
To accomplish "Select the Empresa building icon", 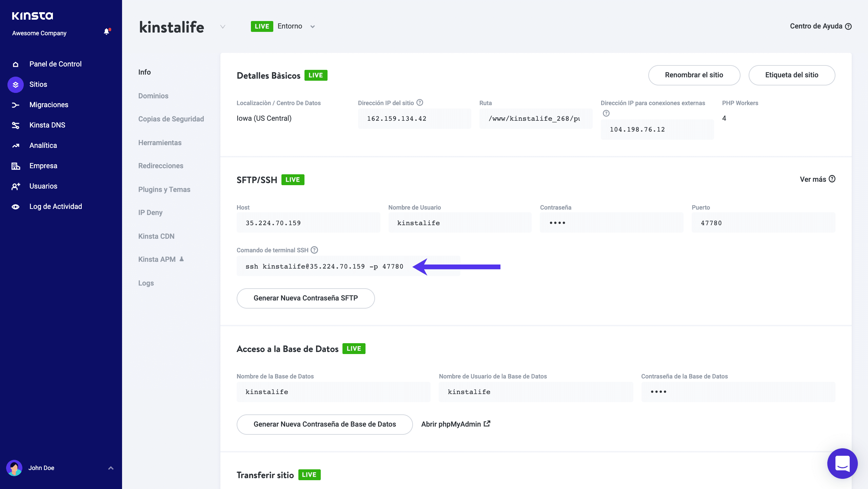I will click(15, 165).
